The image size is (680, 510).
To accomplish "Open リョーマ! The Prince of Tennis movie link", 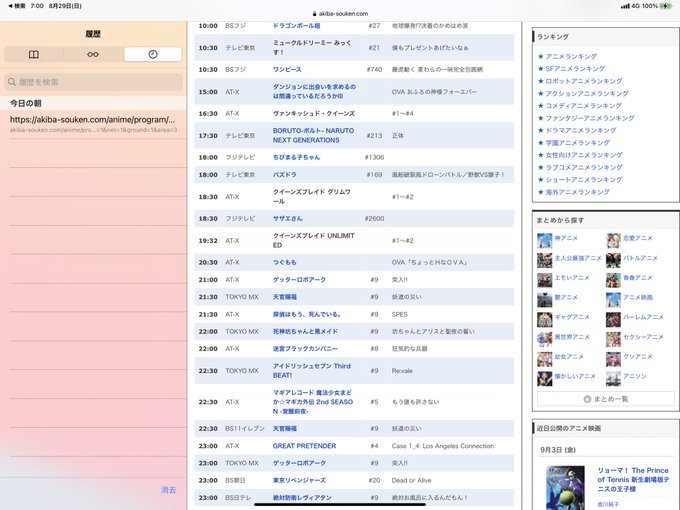I will coord(633,479).
